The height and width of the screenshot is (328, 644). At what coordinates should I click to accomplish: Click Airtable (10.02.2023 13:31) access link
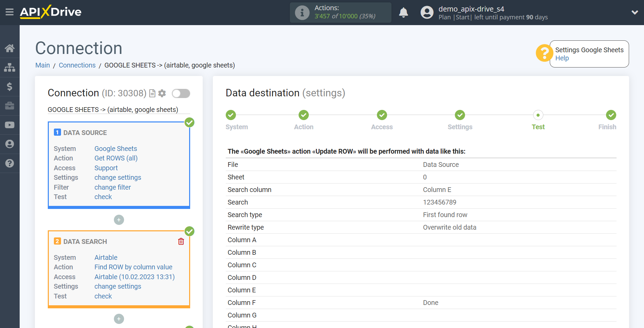click(134, 277)
